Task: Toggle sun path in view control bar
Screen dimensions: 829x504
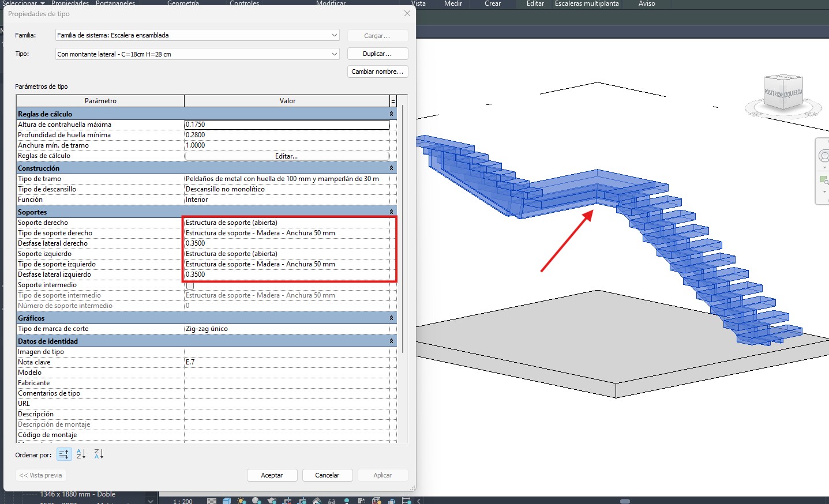Action: point(241,501)
